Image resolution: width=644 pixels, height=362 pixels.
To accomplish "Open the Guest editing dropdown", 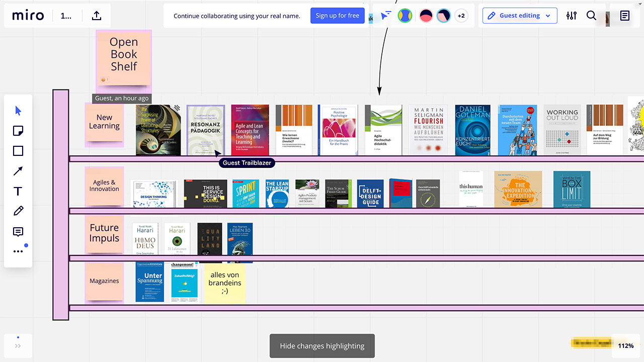I will coord(520,16).
